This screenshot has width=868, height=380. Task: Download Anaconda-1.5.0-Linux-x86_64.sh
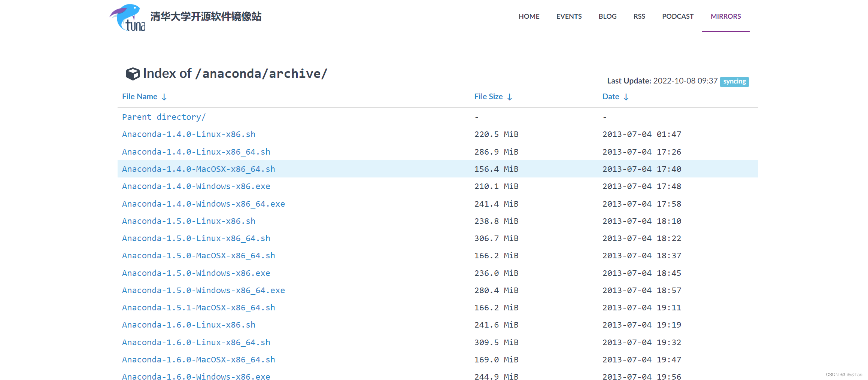(196, 238)
